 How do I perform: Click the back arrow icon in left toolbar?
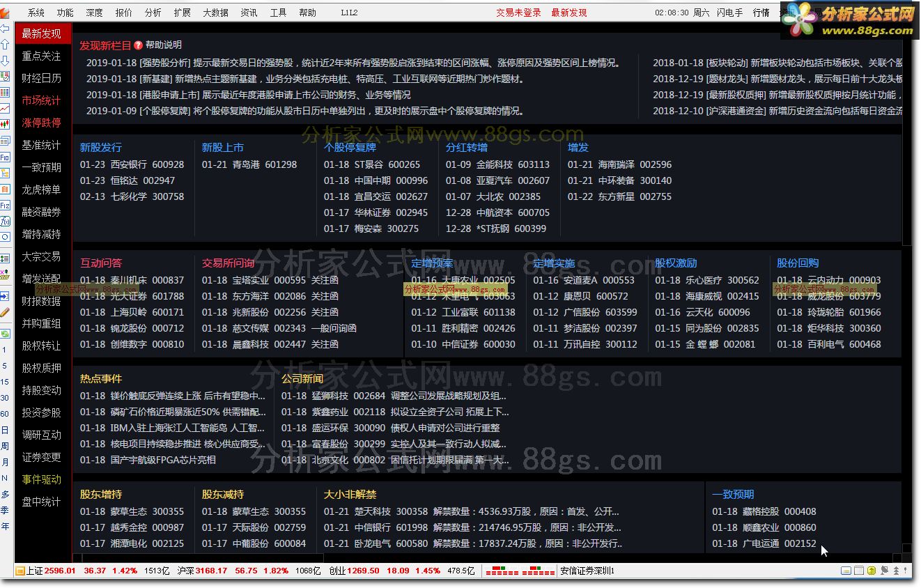[5, 29]
